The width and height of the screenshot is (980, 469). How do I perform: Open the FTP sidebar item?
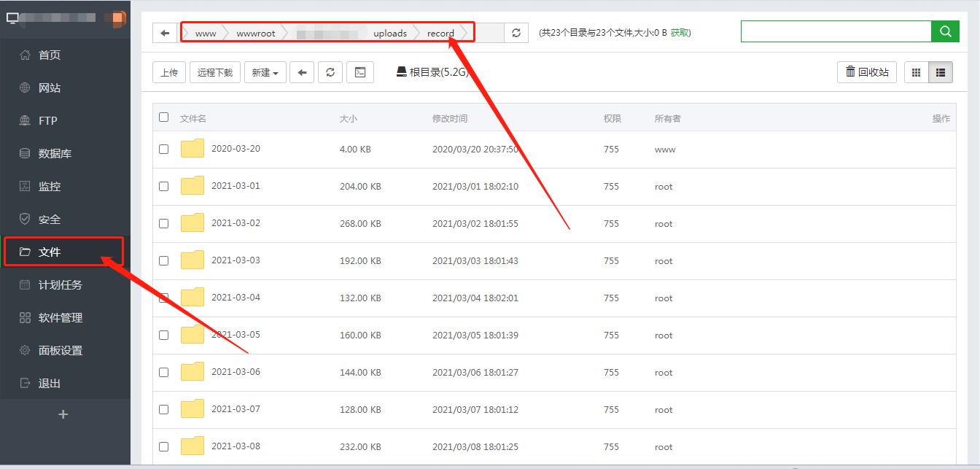65,121
